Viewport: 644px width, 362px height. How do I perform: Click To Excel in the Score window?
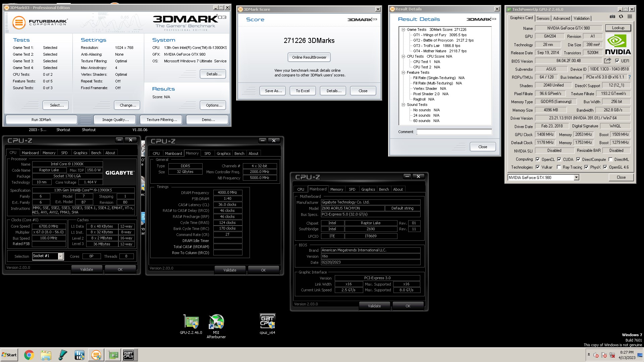(x=303, y=91)
